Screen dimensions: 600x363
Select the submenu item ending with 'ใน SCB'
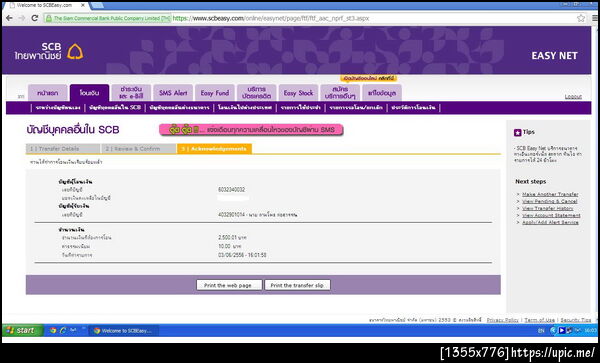115,108
